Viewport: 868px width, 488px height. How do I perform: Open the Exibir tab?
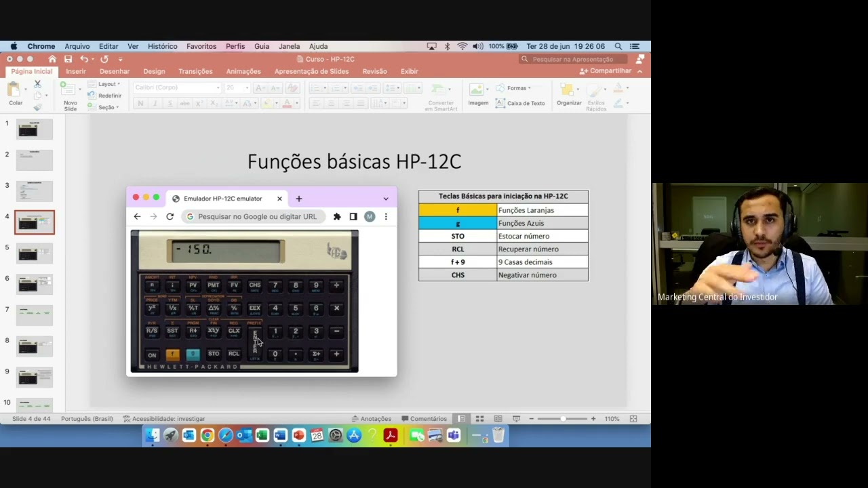pos(409,71)
